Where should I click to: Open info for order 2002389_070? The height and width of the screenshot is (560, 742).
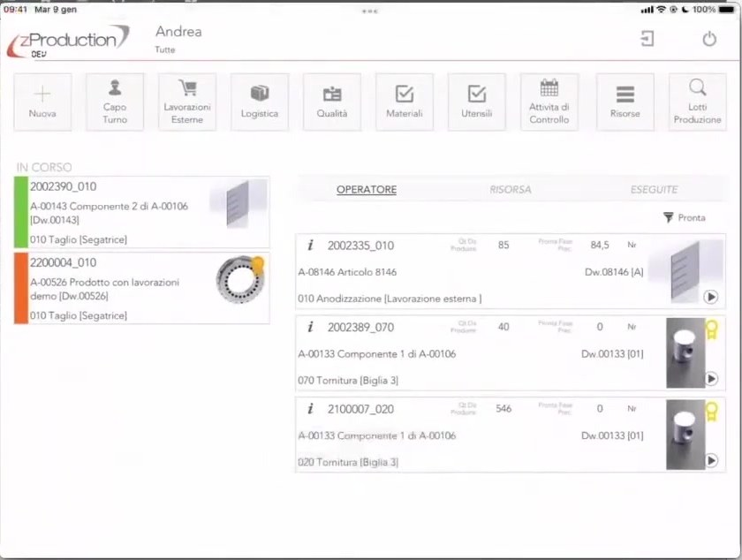(310, 327)
